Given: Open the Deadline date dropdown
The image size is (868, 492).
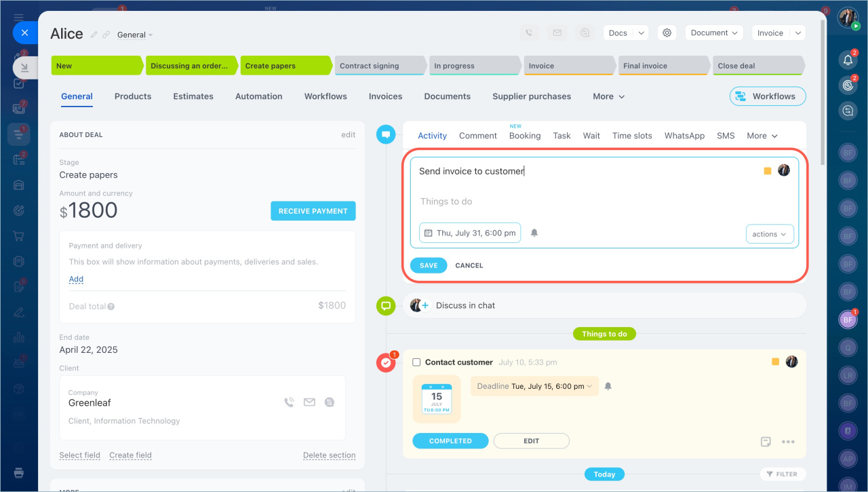Looking at the screenshot, I should click(x=534, y=386).
